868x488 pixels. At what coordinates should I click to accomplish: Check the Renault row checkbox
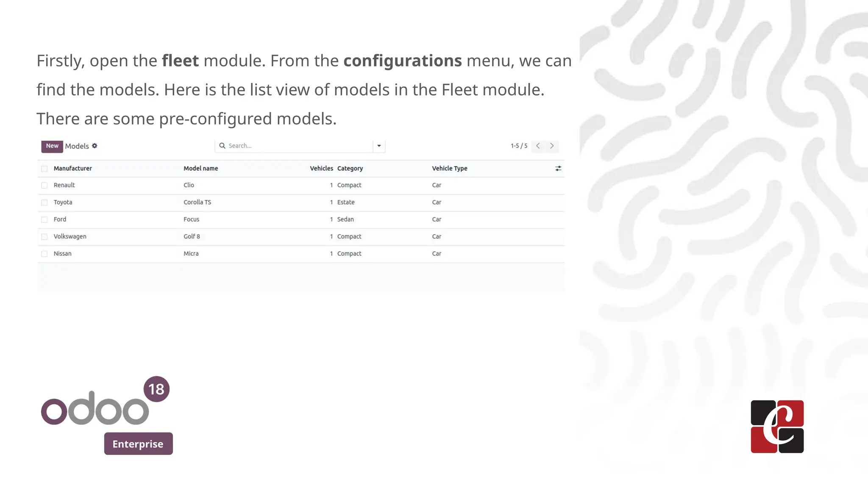tap(45, 186)
